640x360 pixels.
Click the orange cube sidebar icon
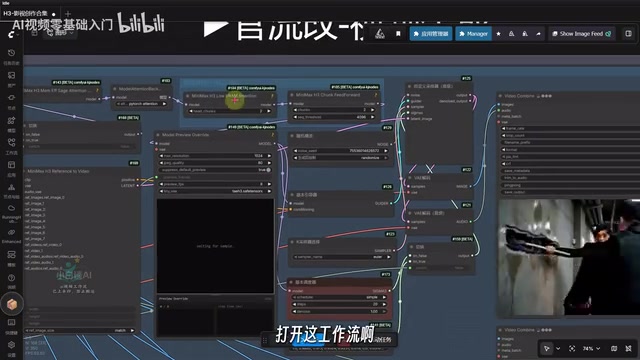pyautogui.click(x=12, y=304)
